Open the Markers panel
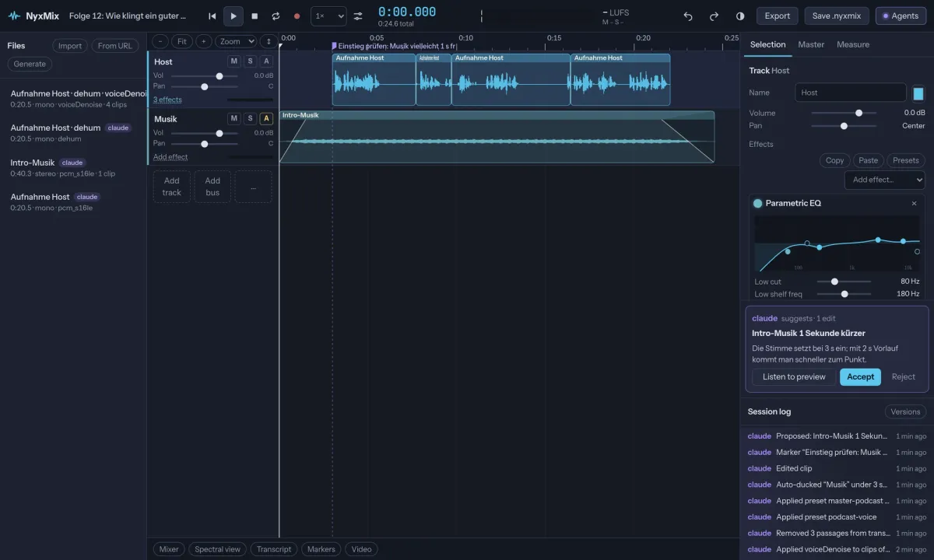This screenshot has height=560, width=934. point(321,549)
